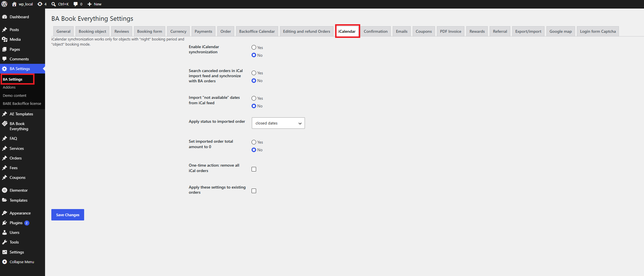The height and width of the screenshot is (276, 644).
Task: Click the FAQ pin icon
Action: pos(5,138)
